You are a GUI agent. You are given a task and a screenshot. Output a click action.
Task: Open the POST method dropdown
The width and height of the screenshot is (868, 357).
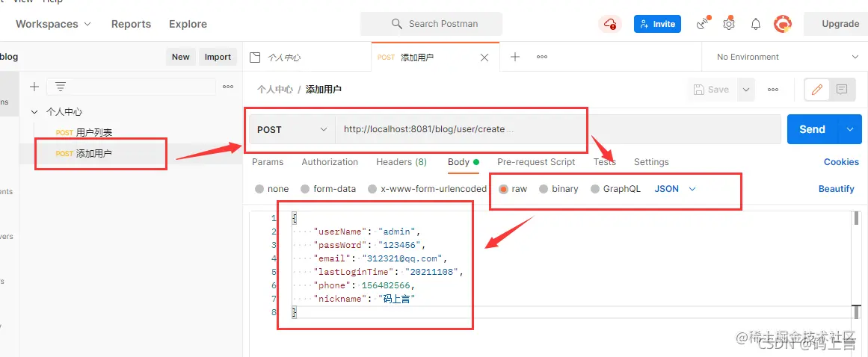point(292,129)
